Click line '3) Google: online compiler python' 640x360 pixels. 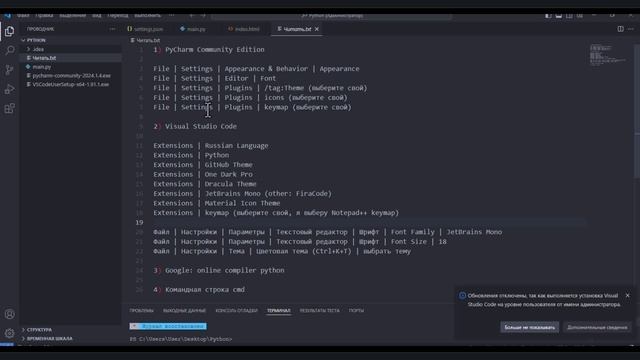[x=219, y=270]
